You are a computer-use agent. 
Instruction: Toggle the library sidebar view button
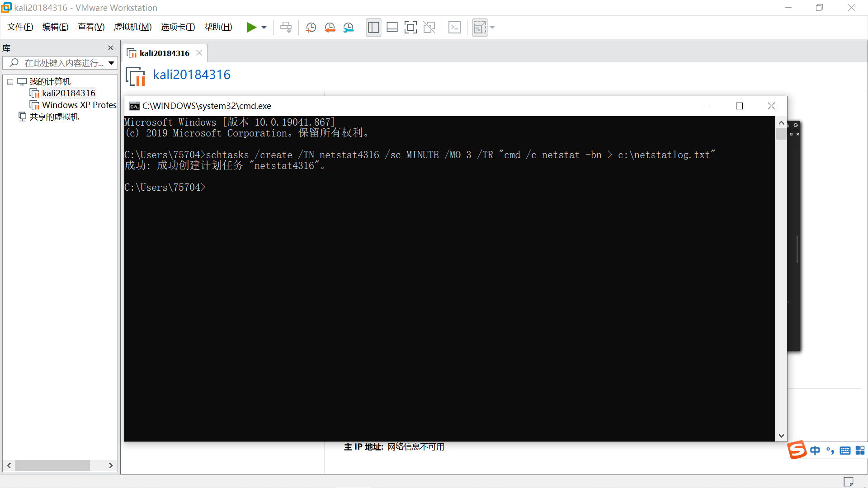373,28
